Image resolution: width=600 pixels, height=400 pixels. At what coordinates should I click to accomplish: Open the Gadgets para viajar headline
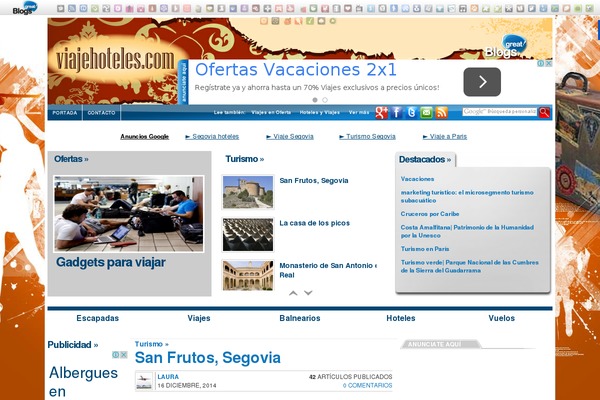111,262
